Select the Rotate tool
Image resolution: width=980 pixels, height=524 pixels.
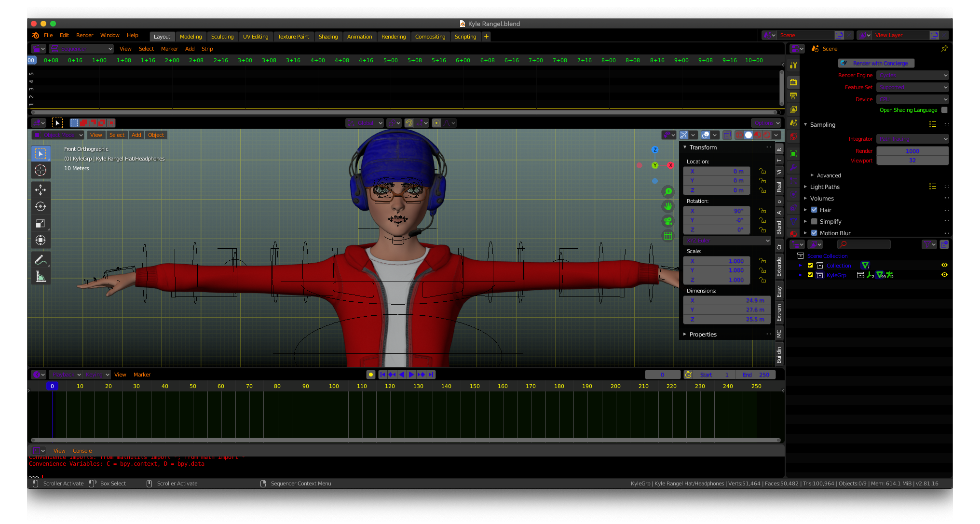pos(41,206)
